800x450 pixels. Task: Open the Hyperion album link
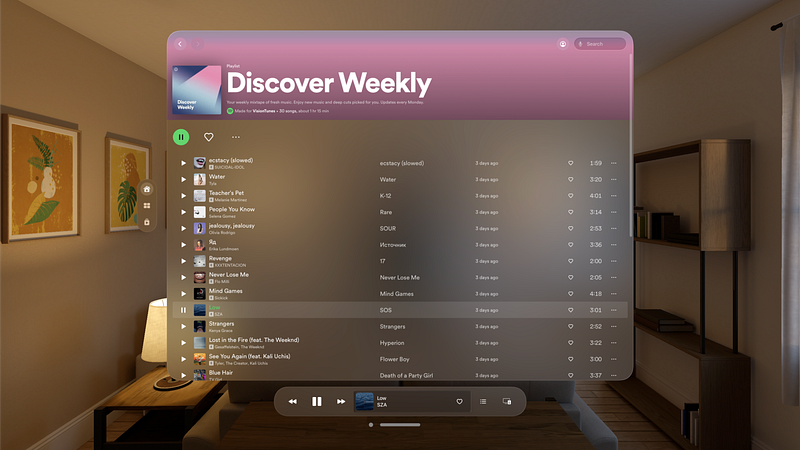392,343
